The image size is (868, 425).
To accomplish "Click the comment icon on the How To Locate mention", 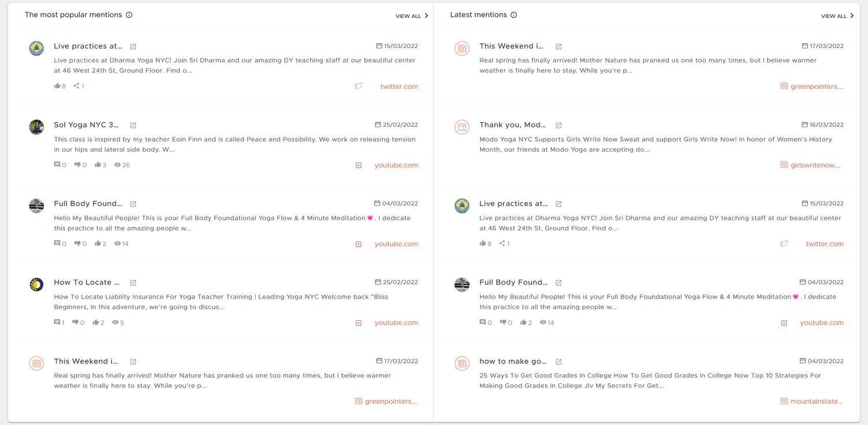I will 57,322.
